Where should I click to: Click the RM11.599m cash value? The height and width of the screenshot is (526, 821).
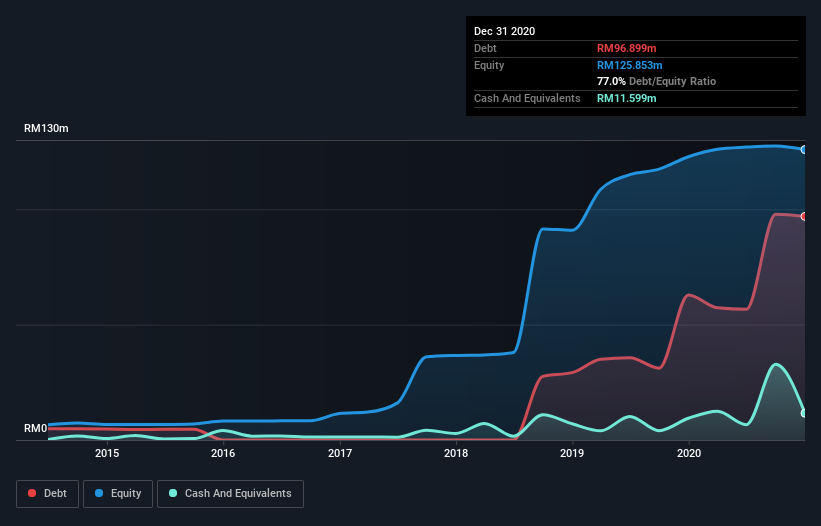point(626,98)
